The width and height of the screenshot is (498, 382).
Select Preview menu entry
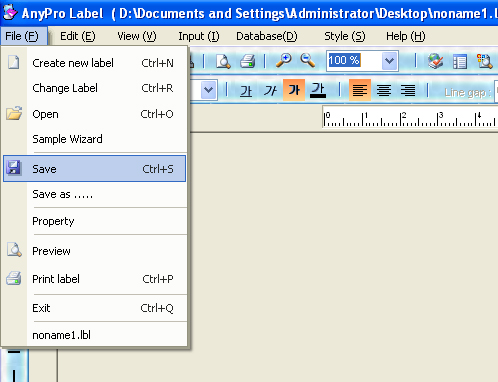click(x=95, y=251)
